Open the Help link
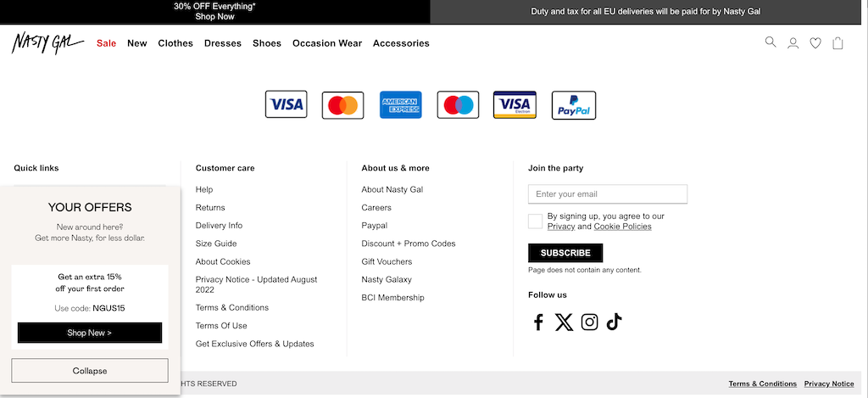 tap(204, 189)
